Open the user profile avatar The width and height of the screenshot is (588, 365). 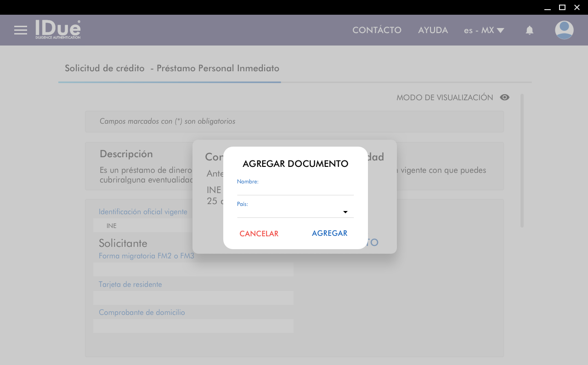(x=564, y=30)
